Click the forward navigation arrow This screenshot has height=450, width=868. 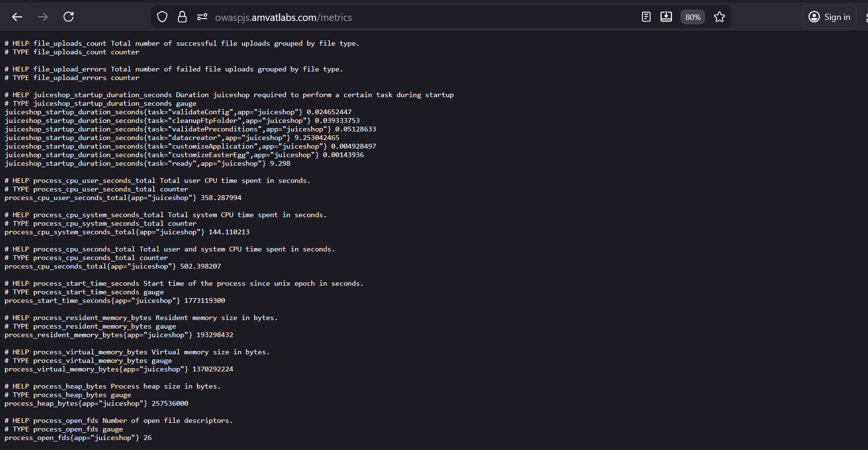coord(43,17)
